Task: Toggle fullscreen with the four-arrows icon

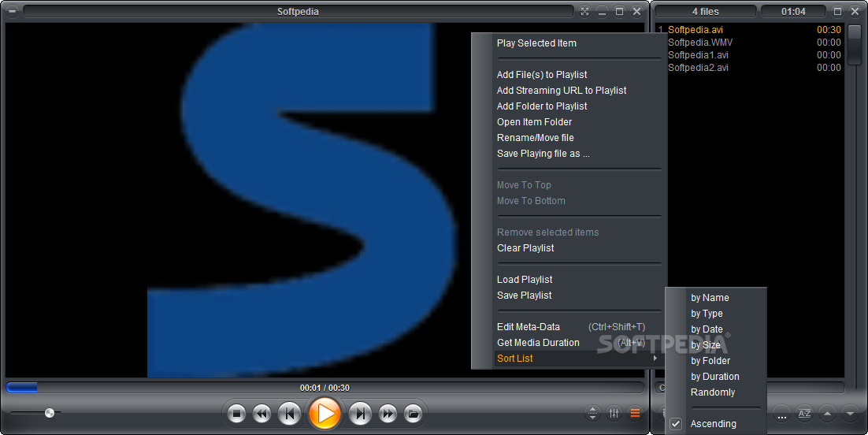Action: coord(585,12)
